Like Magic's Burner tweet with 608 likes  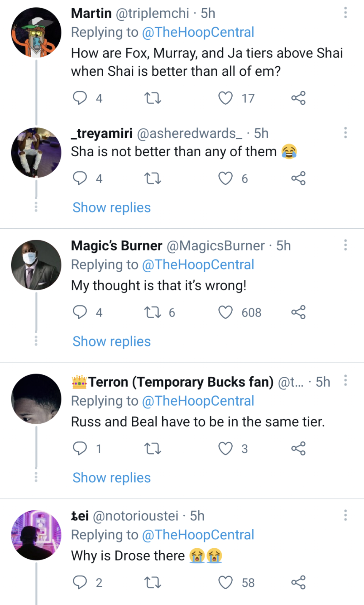(226, 313)
